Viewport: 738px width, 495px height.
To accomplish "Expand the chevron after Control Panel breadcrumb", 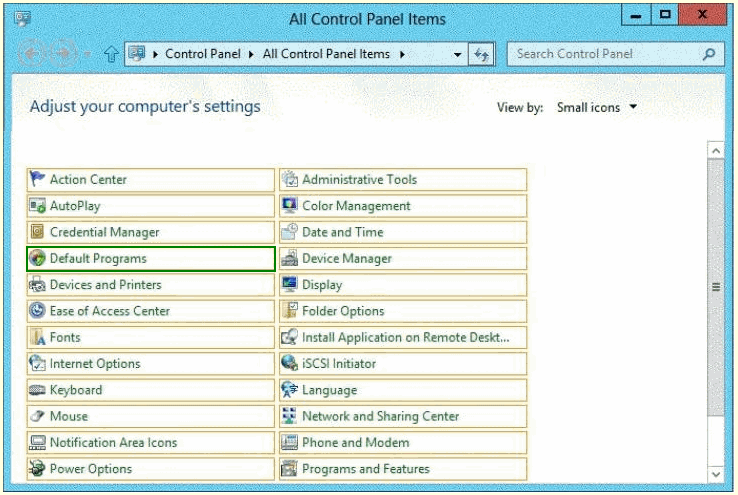I will pos(251,55).
